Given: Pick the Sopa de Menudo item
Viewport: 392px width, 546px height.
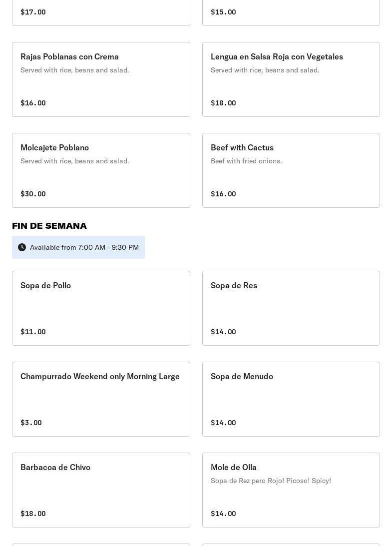Looking at the screenshot, I should [291, 399].
